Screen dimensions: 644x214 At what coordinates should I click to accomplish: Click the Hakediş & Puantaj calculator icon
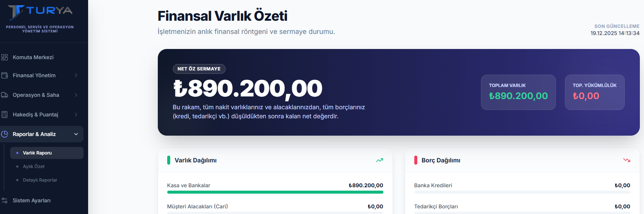pos(5,115)
